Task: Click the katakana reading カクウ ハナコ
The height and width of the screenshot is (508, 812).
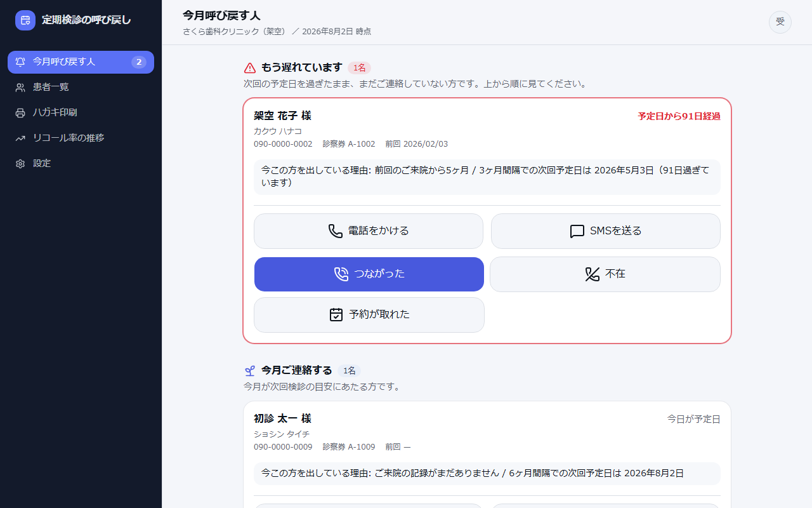Action: [x=278, y=131]
